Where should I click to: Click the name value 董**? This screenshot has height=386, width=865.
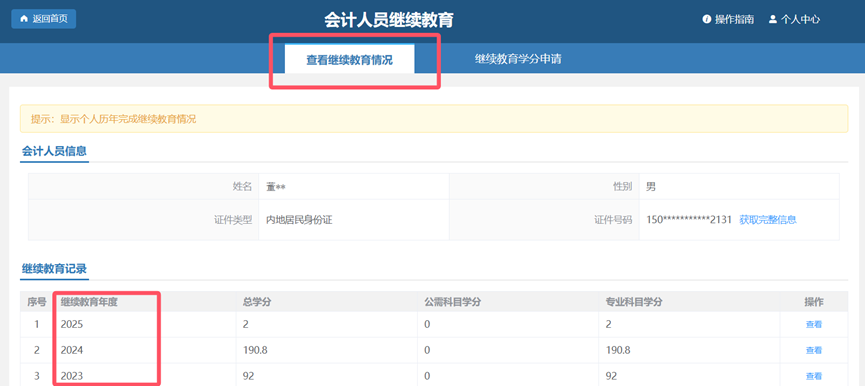pos(275,187)
